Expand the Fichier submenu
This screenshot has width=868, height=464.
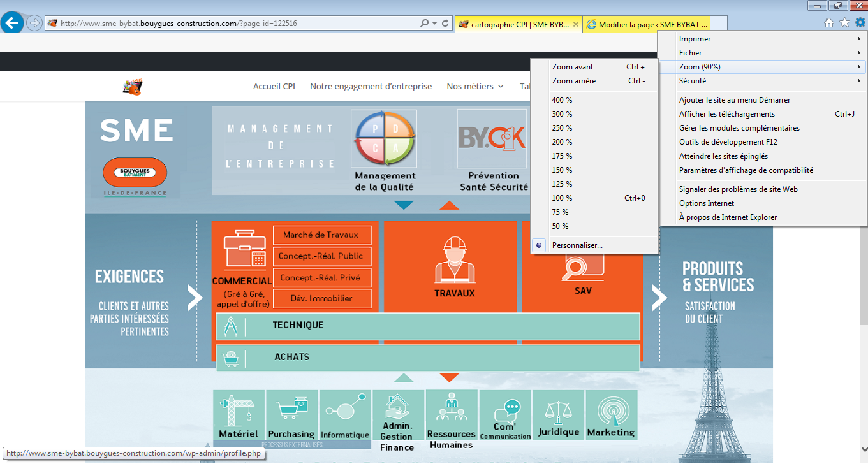pyautogui.click(x=690, y=53)
